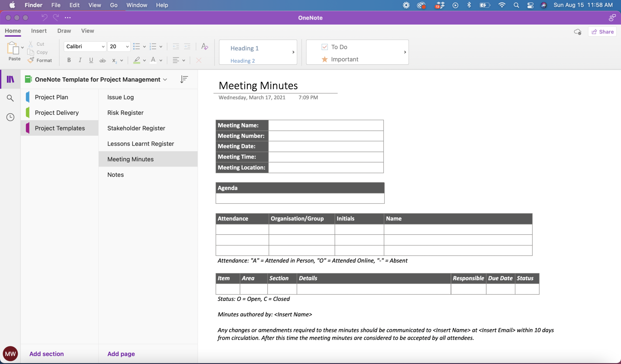The image size is (621, 364).
Task: Cut the selection with scissors icon
Action: 31,44
